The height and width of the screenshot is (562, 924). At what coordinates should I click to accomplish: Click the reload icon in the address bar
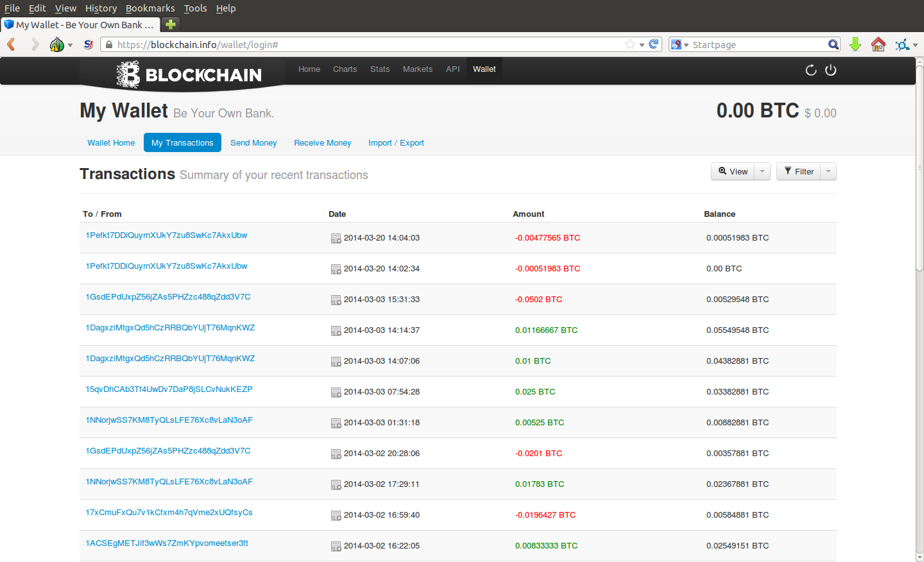[x=654, y=44]
